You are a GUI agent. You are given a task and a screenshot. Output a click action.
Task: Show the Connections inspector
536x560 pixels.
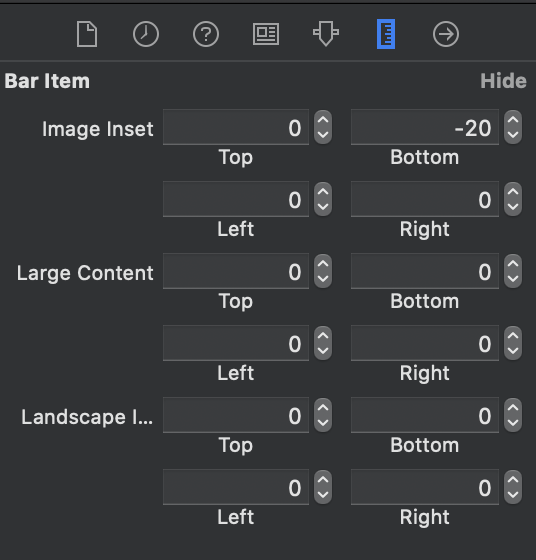pos(446,34)
